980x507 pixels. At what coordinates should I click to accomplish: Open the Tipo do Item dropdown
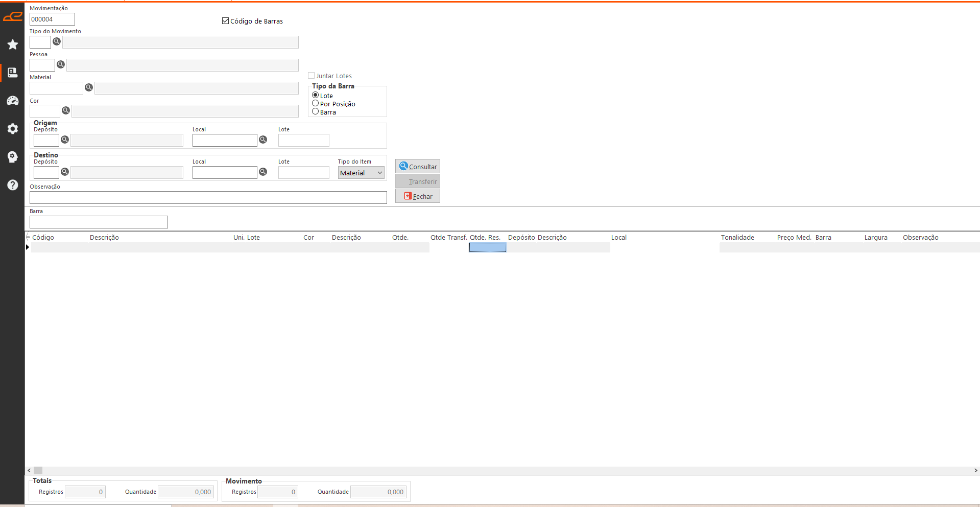click(361, 173)
